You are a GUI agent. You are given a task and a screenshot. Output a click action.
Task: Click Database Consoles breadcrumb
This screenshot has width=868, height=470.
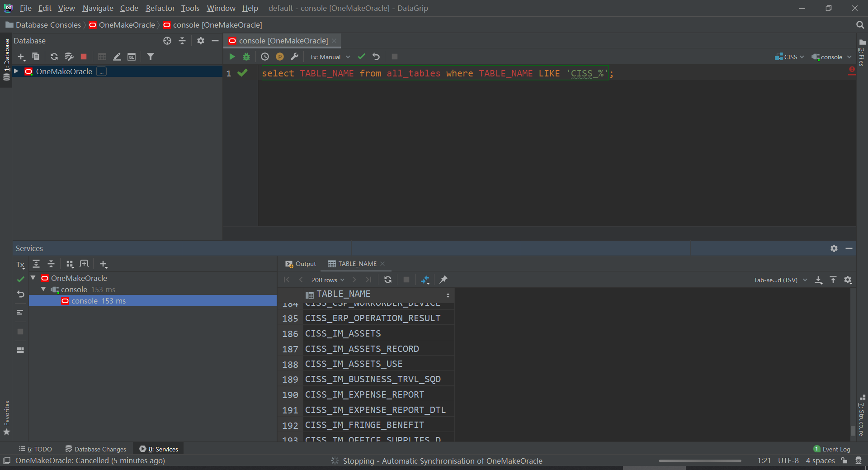tap(43, 25)
